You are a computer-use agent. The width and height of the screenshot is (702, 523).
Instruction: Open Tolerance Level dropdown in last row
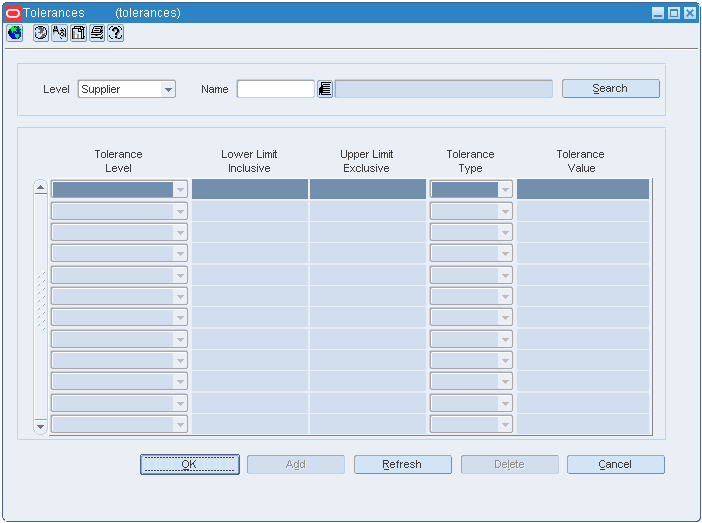click(x=119, y=424)
